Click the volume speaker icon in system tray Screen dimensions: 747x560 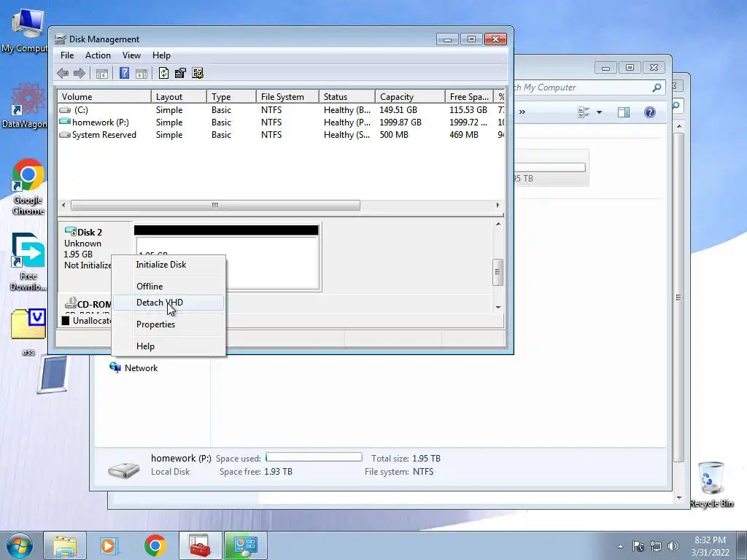[x=673, y=546]
